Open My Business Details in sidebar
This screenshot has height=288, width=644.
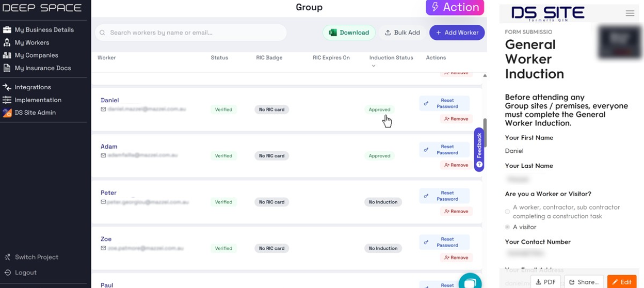click(44, 30)
